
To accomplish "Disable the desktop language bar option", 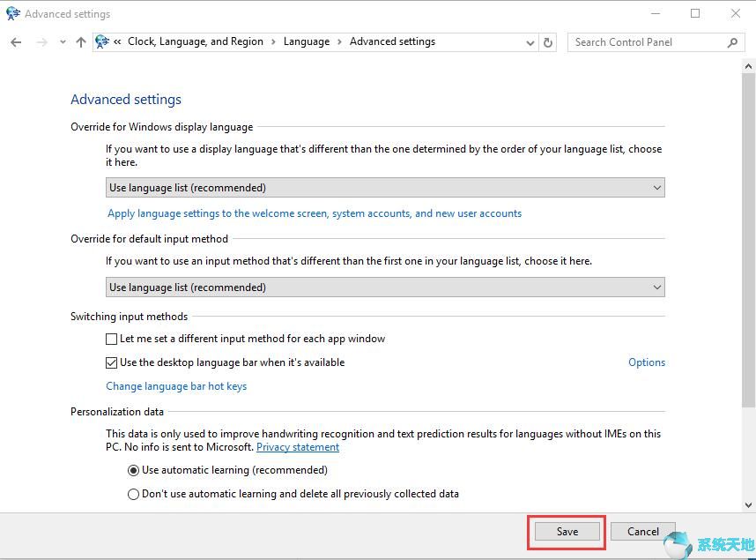I will [x=112, y=362].
